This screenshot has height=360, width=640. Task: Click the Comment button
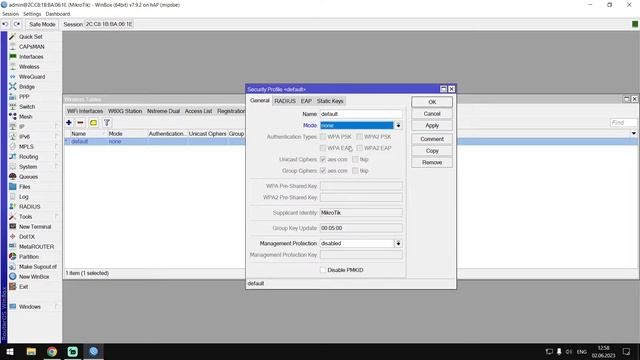click(x=432, y=139)
